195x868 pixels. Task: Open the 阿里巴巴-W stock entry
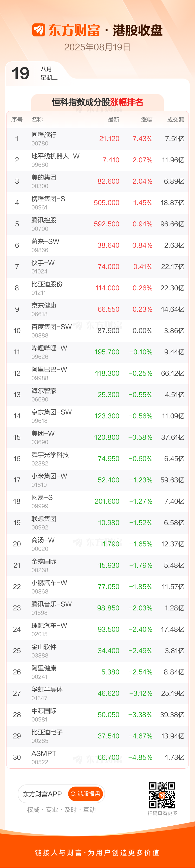point(49,370)
